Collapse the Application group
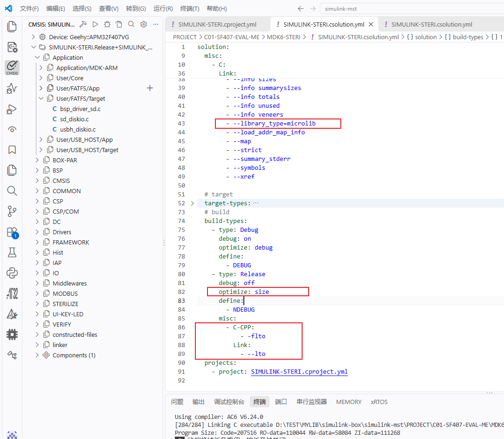The width and height of the screenshot is (504, 439). (37, 57)
